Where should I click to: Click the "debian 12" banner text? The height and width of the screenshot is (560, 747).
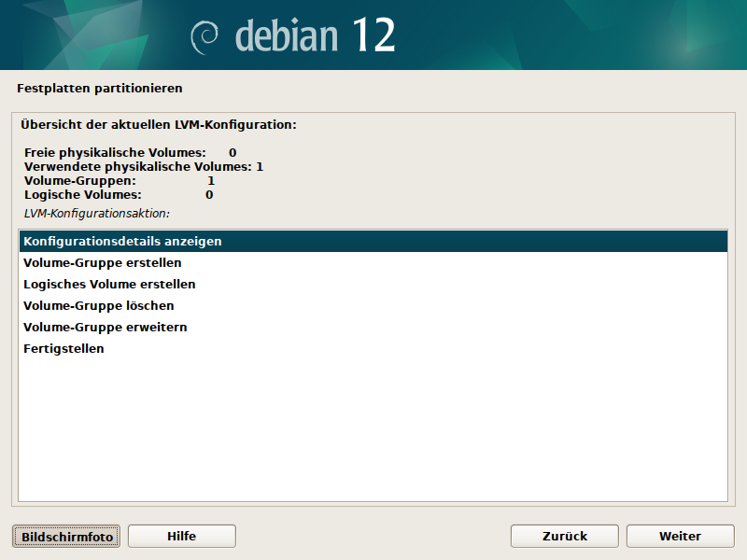click(315, 36)
